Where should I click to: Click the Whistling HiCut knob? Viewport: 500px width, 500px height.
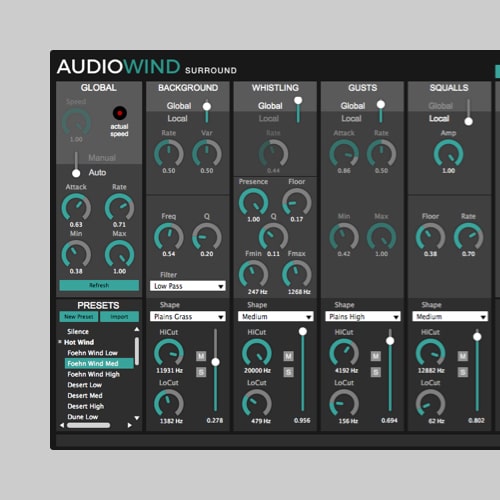257,353
